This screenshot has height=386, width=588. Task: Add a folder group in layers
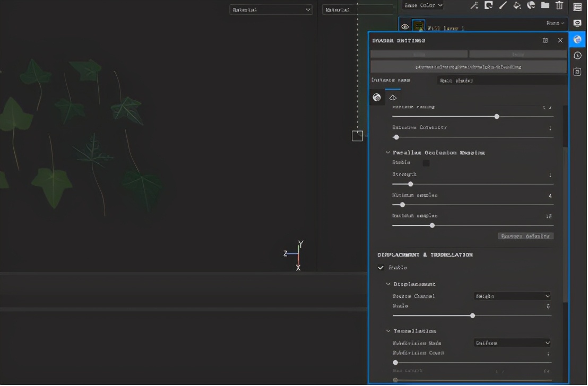click(545, 5)
